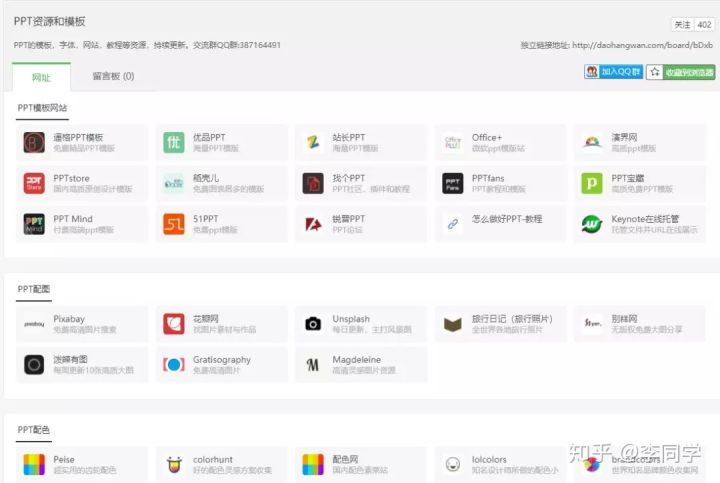Click the Unsplash camera icon
720x483 pixels.
[x=314, y=324]
